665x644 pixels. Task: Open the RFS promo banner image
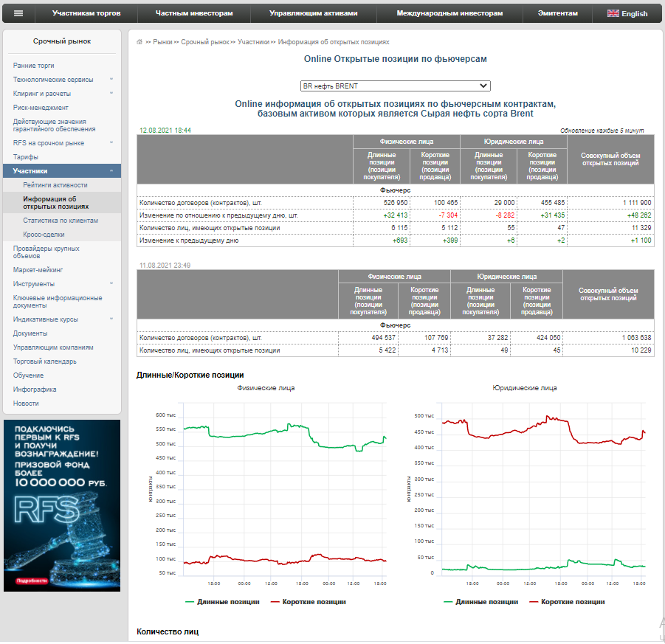[x=62, y=507]
